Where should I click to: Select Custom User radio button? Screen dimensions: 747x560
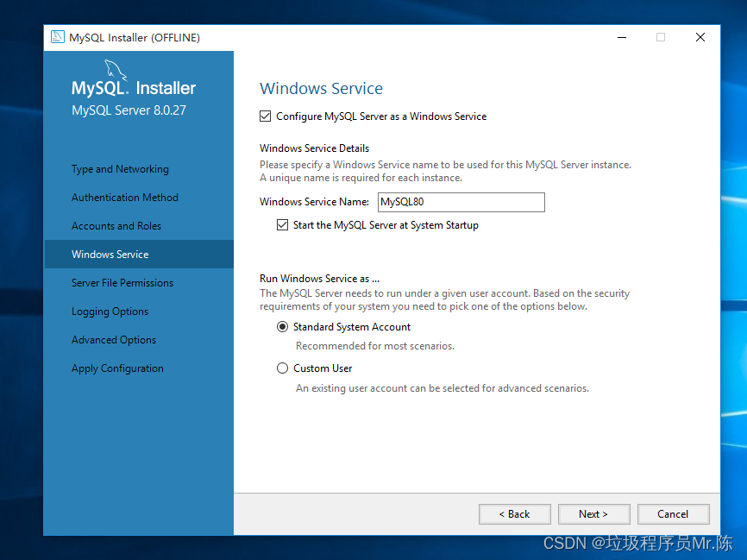(x=283, y=368)
